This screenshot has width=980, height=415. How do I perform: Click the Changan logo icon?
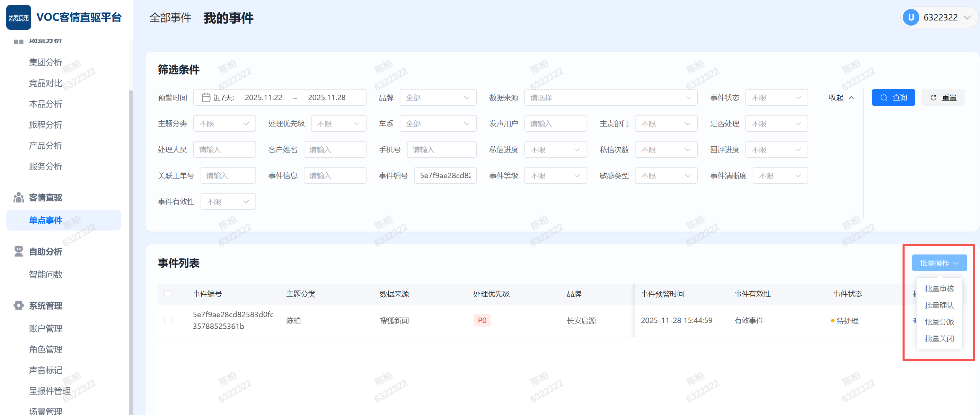click(18, 18)
